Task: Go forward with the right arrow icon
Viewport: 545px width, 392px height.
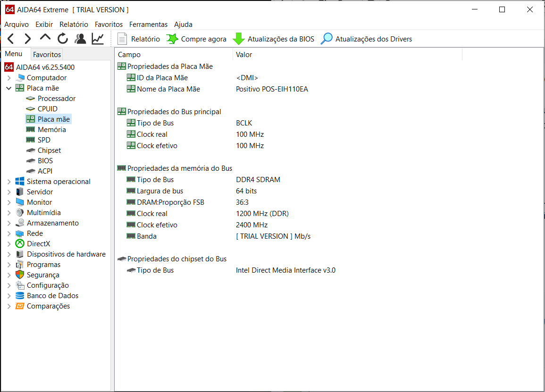Action: point(28,39)
